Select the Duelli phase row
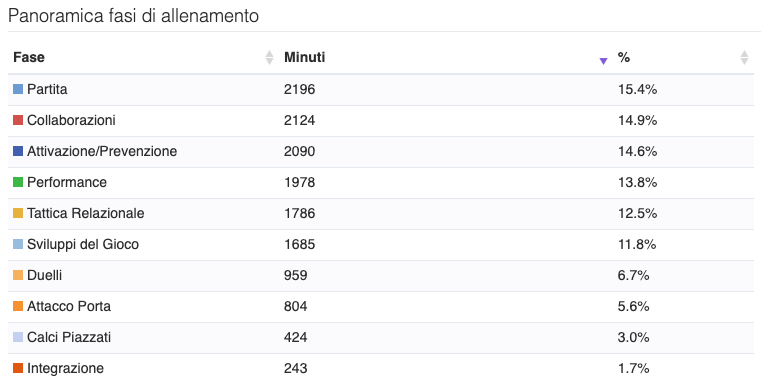 (x=380, y=275)
